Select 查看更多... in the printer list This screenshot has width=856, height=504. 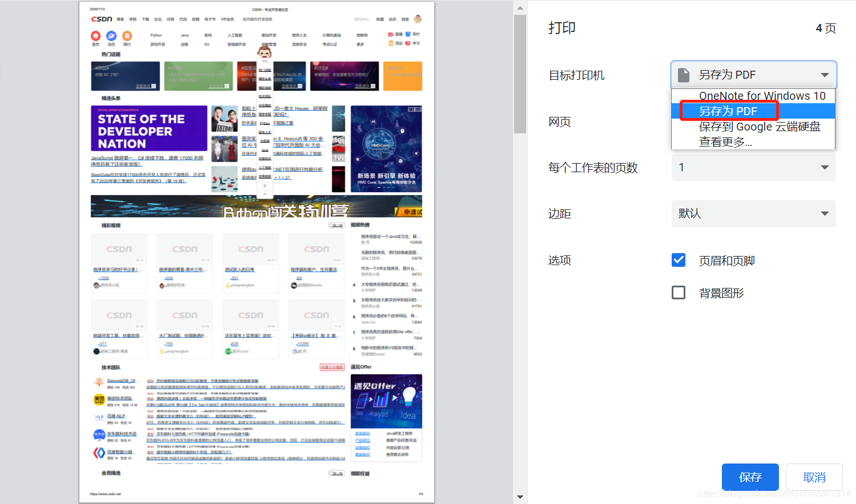pos(753,142)
